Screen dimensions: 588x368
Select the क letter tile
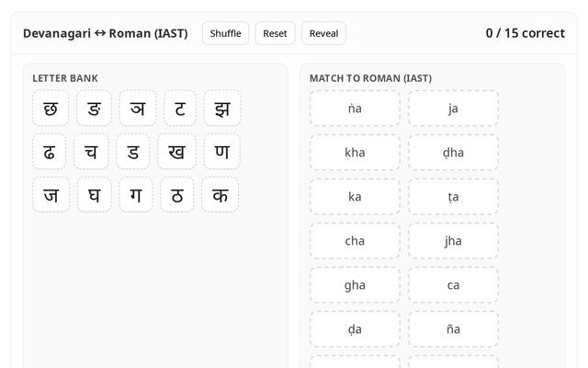[x=220, y=195]
